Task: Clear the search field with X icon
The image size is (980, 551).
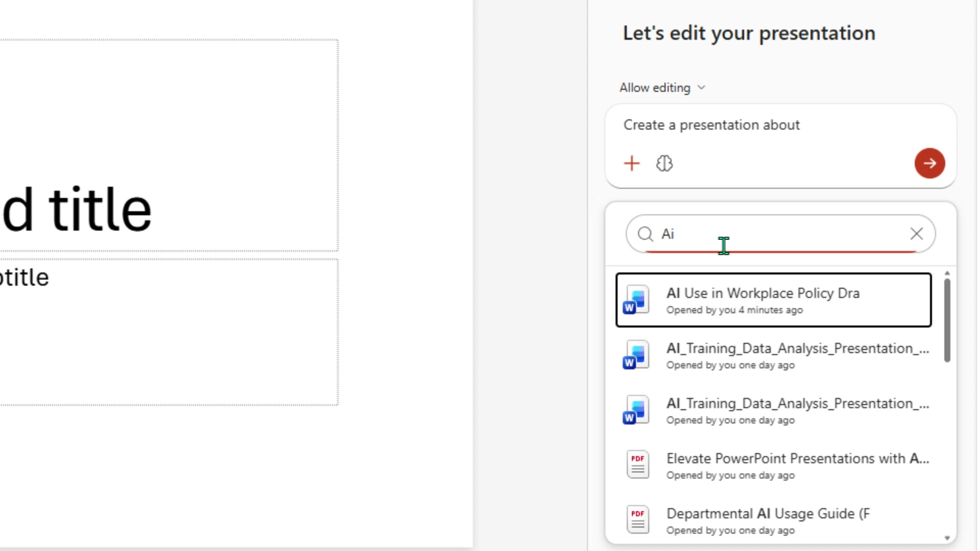Action: click(x=916, y=234)
